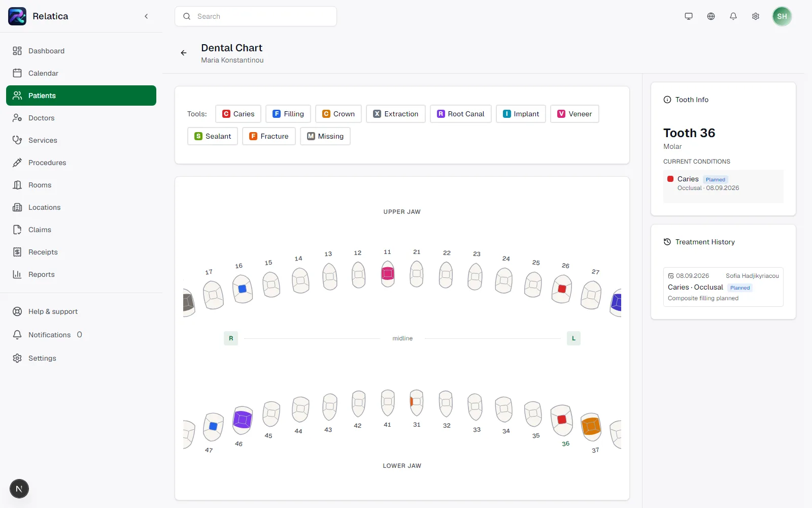Select the orange crowned tooth 37
The width and height of the screenshot is (812, 508).
click(x=591, y=426)
